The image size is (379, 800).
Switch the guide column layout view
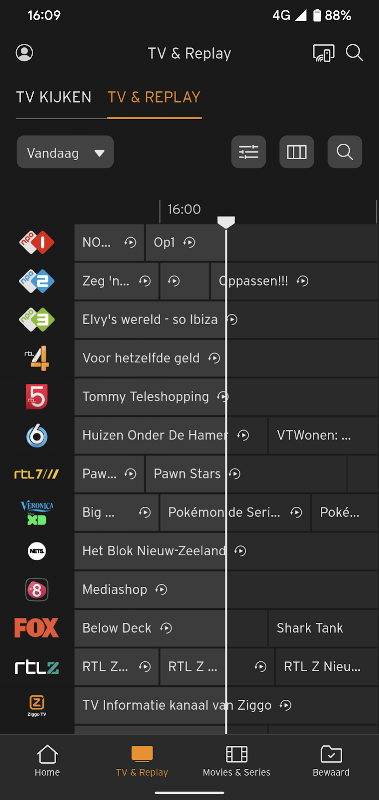[x=296, y=152]
